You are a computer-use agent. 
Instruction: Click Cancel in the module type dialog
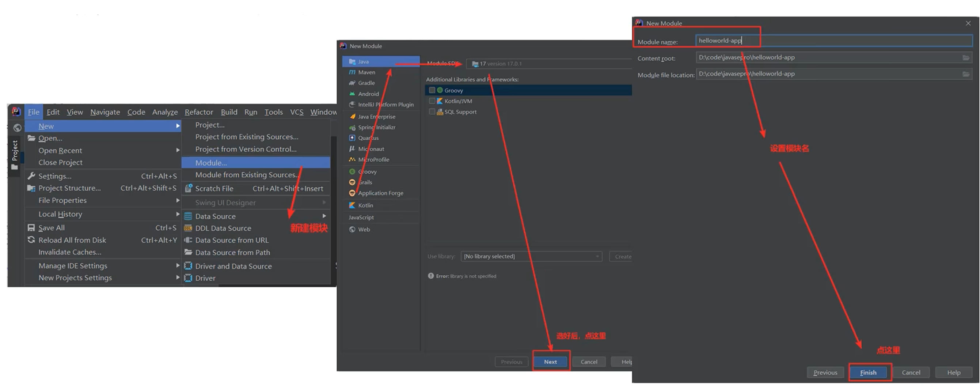pyautogui.click(x=589, y=362)
